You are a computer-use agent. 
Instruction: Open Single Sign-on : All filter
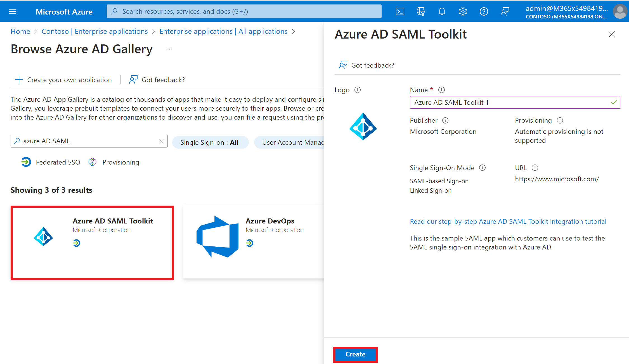click(x=210, y=142)
